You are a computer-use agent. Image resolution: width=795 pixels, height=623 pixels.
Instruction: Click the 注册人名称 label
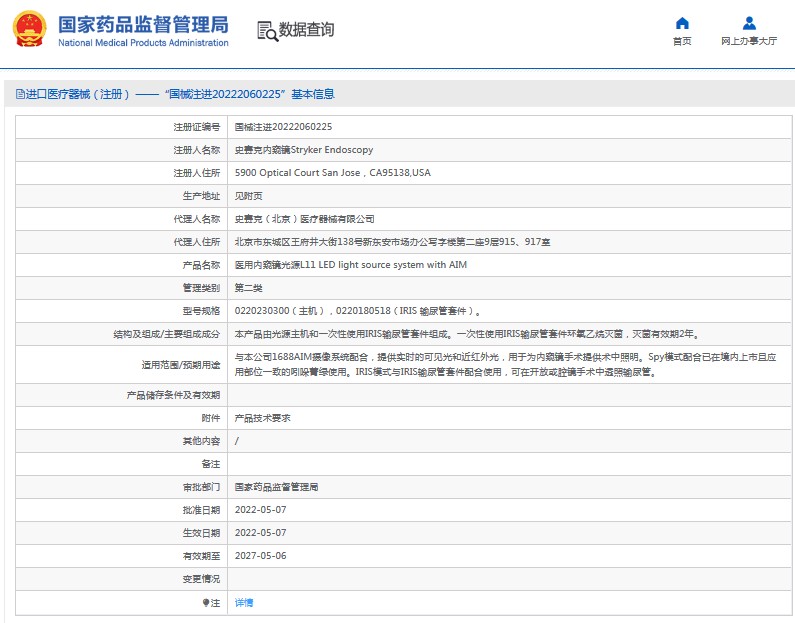click(197, 150)
